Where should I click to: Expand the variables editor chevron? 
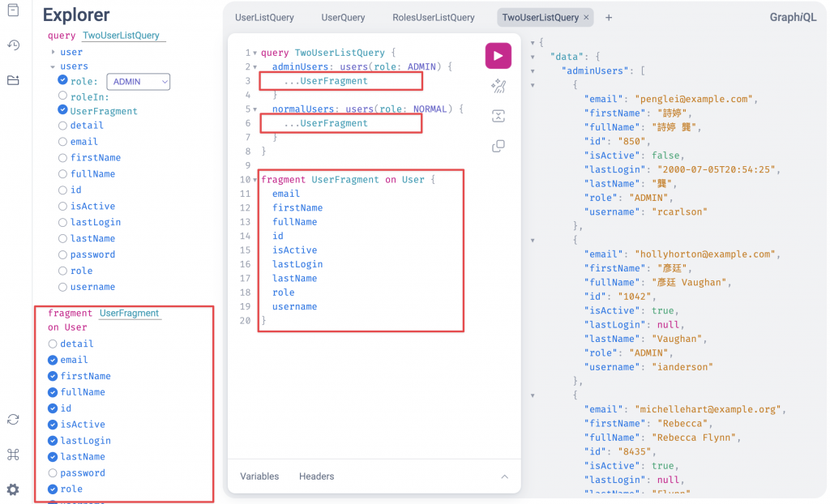[x=504, y=476]
